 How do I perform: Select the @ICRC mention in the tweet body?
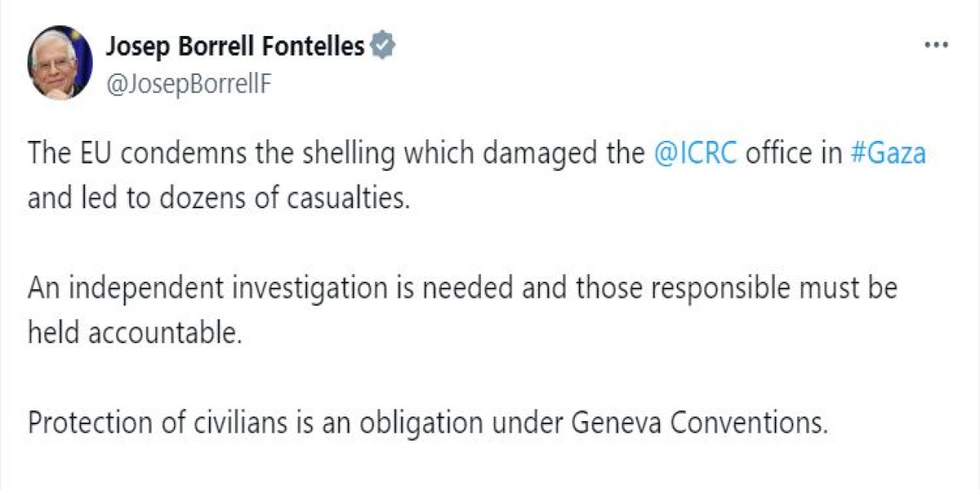click(x=698, y=152)
